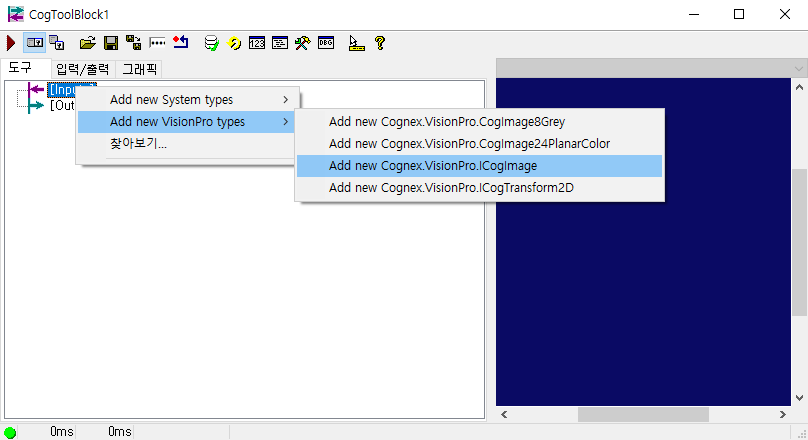Image resolution: width=808 pixels, height=440 pixels.
Task: Add new Cognex.VisionPro.ICogTransform2D input
Action: point(479,188)
